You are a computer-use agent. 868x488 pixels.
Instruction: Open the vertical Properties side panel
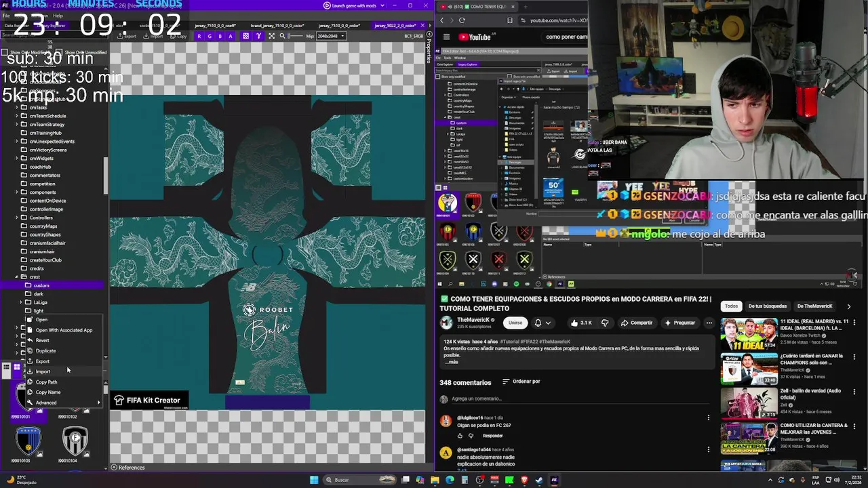tap(429, 47)
